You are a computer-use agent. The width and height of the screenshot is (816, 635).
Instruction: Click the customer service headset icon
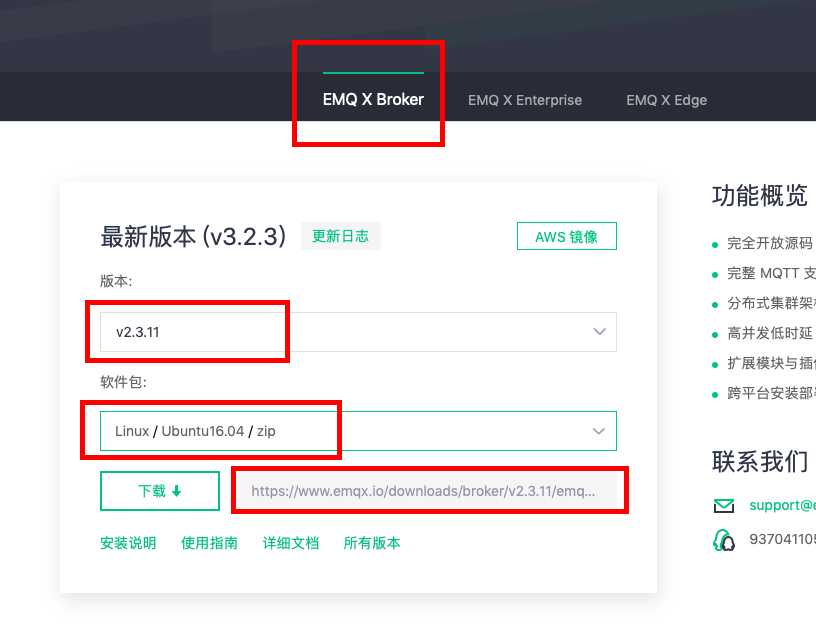click(x=723, y=540)
